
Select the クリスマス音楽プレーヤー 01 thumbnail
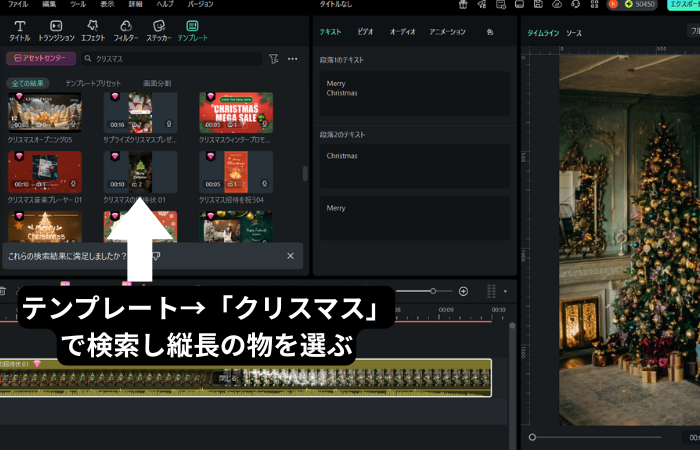point(45,172)
